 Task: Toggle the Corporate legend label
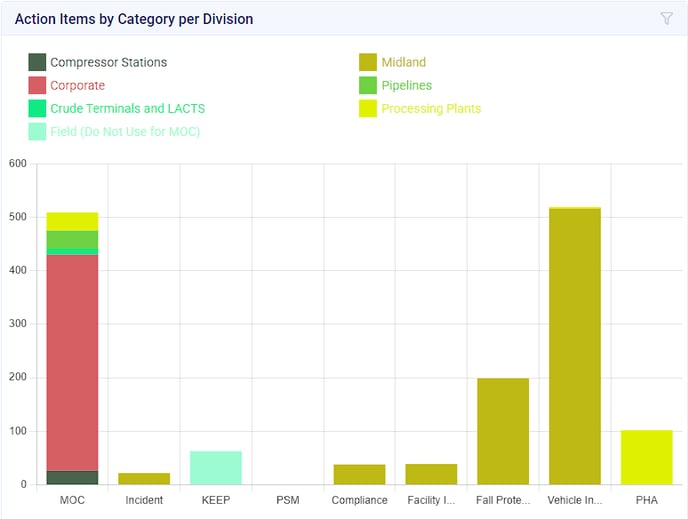click(x=77, y=85)
